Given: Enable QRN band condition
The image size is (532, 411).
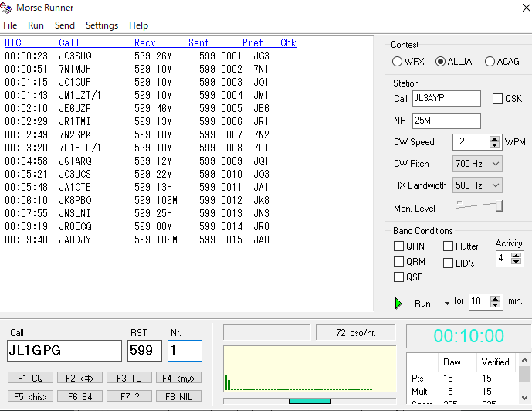Looking at the screenshot, I should tap(398, 246).
